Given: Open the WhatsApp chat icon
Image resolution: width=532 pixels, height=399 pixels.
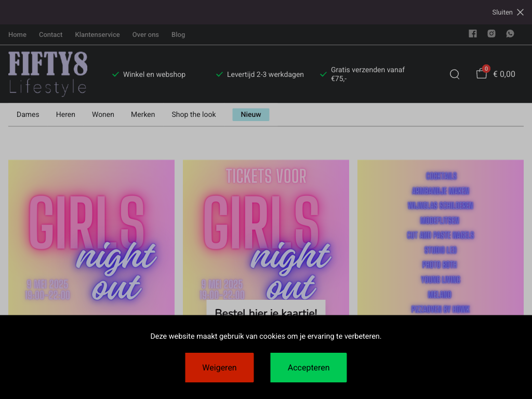Looking at the screenshot, I should click(x=510, y=34).
